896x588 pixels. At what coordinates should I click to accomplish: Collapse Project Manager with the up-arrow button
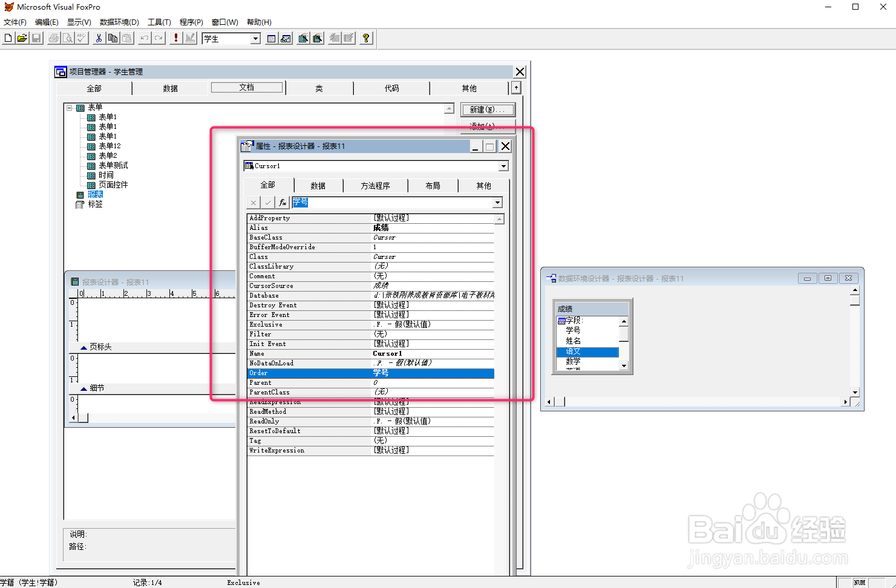click(516, 88)
